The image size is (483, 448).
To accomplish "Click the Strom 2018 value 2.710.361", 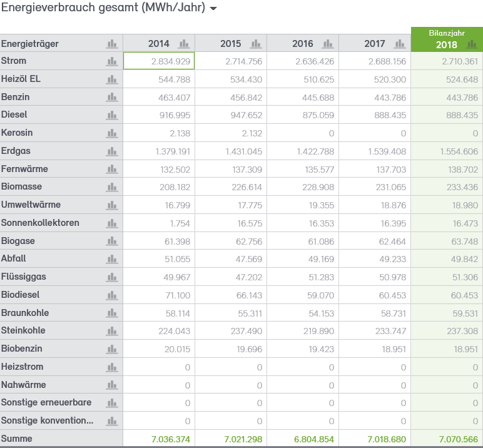I will (460, 61).
